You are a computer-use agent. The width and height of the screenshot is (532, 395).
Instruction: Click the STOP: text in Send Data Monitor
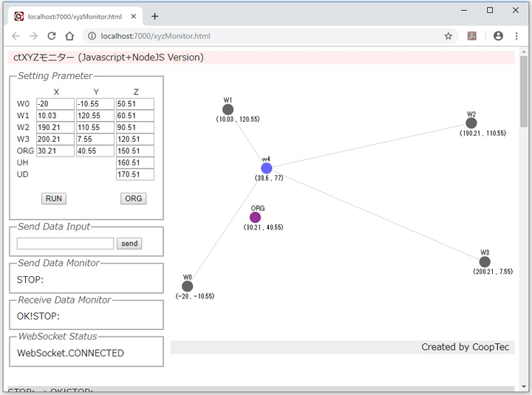(x=30, y=280)
